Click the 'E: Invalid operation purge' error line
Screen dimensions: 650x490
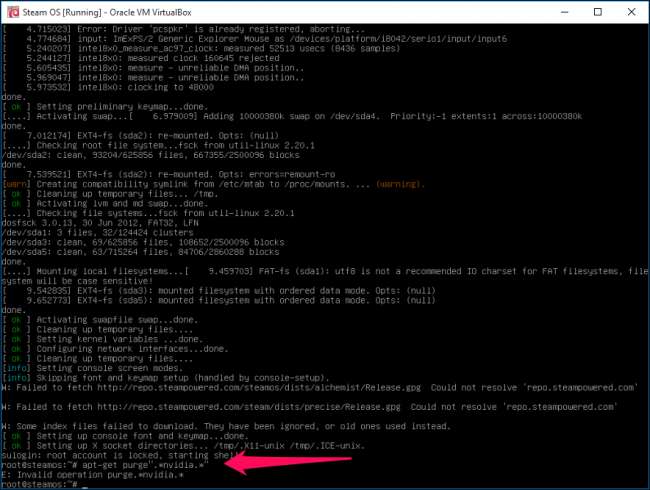[x=93, y=475]
